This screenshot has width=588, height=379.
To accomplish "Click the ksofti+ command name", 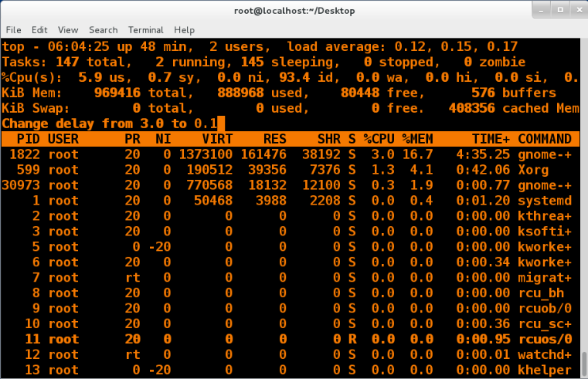I will click(x=545, y=231).
